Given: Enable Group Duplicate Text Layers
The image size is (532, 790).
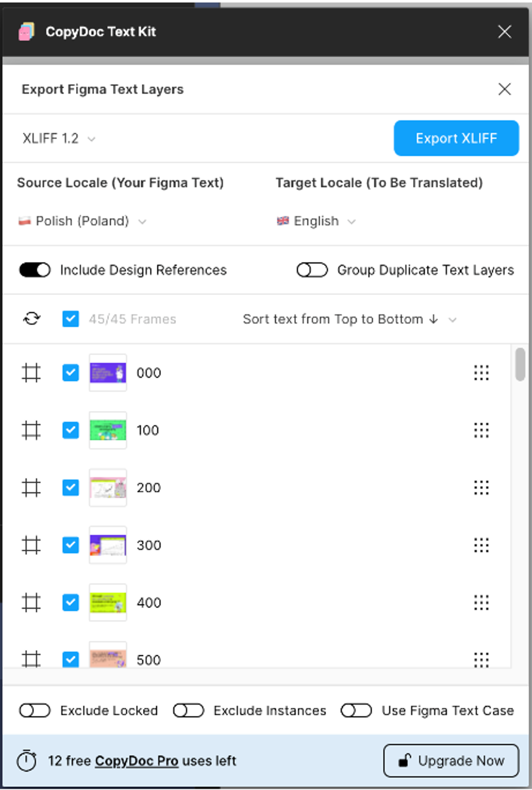Looking at the screenshot, I should coord(311,270).
